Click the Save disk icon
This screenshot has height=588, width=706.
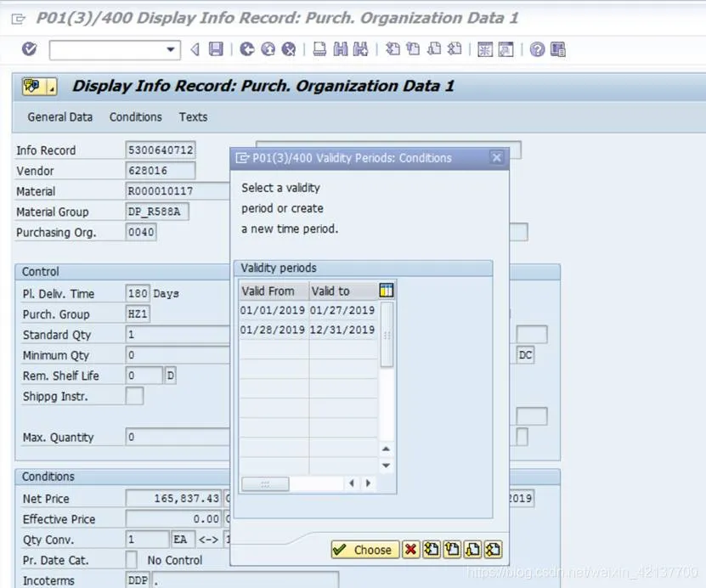pos(216,49)
